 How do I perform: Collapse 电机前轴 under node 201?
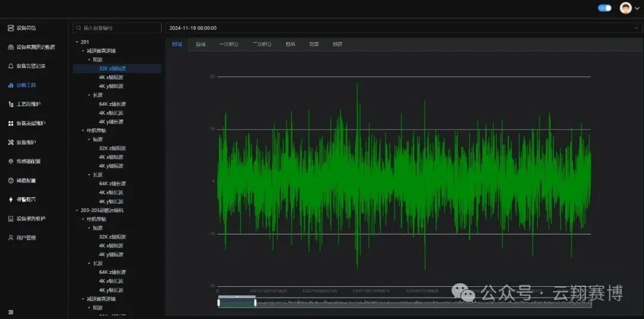(83, 131)
